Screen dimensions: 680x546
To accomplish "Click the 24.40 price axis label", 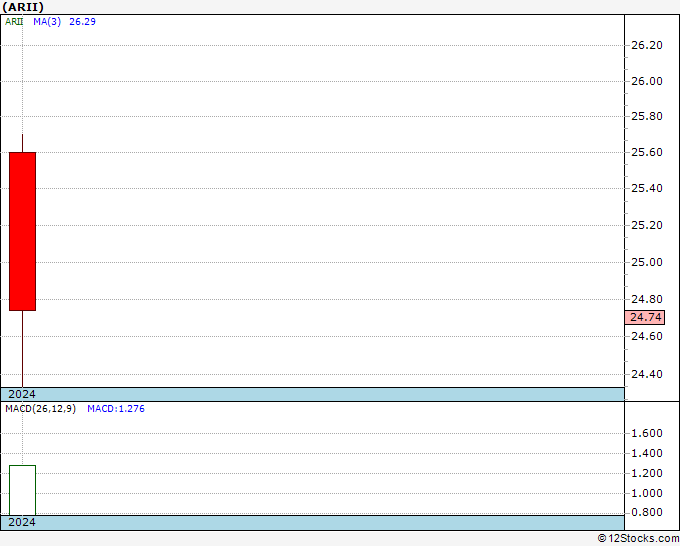I will tap(647, 374).
